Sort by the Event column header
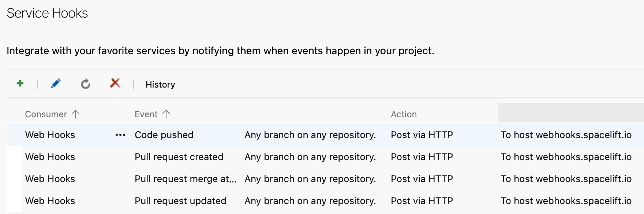This screenshot has height=214, width=644. coord(146,114)
